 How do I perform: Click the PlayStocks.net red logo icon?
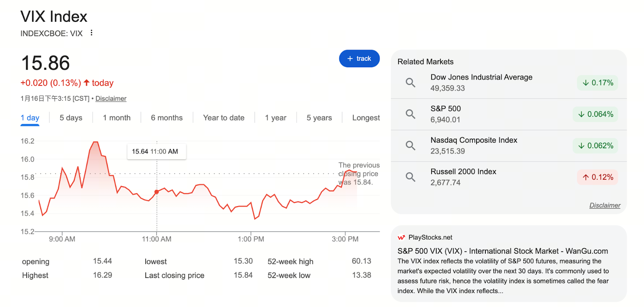point(401,238)
